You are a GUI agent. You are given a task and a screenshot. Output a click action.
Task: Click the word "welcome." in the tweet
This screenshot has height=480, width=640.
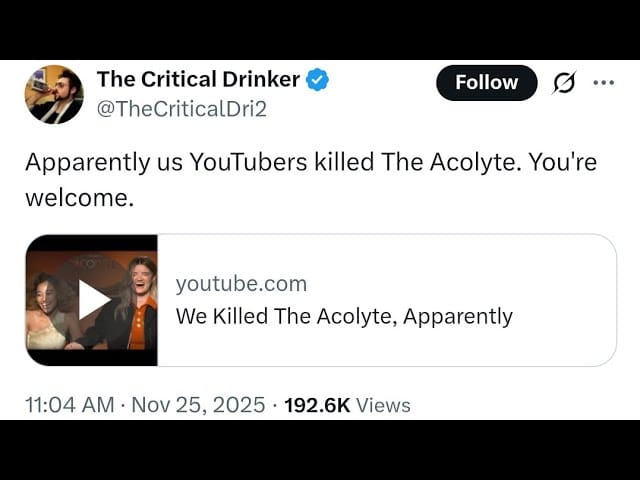(79, 197)
